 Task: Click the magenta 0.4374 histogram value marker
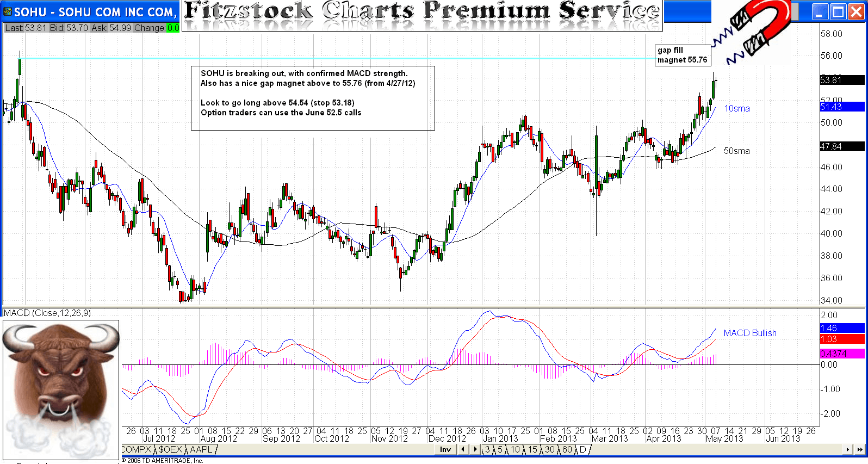[842, 354]
